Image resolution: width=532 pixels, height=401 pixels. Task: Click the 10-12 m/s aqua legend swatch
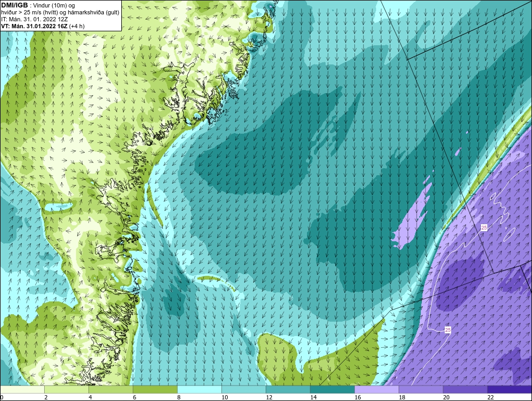[244, 389]
